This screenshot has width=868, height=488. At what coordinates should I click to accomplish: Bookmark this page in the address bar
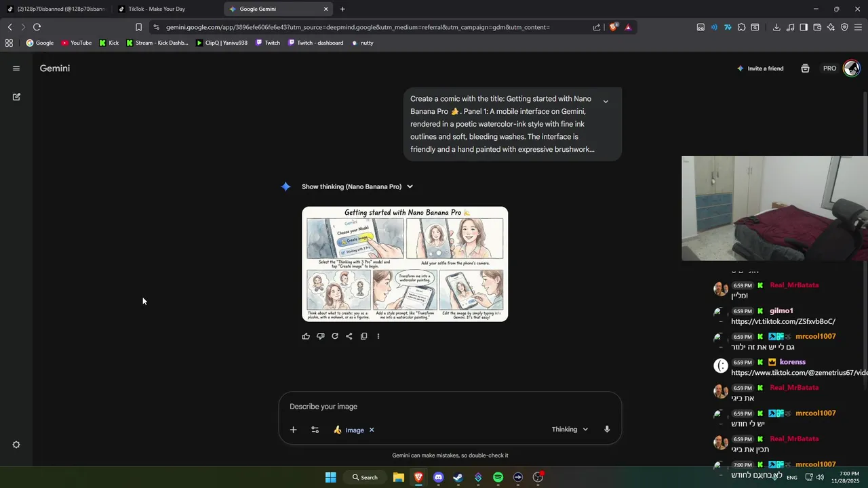click(x=138, y=27)
